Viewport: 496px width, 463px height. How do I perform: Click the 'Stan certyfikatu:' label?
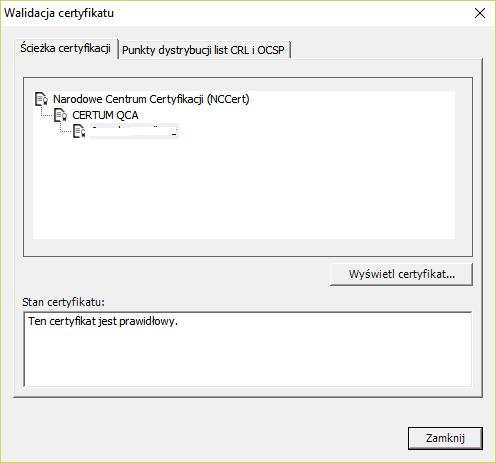point(63,302)
